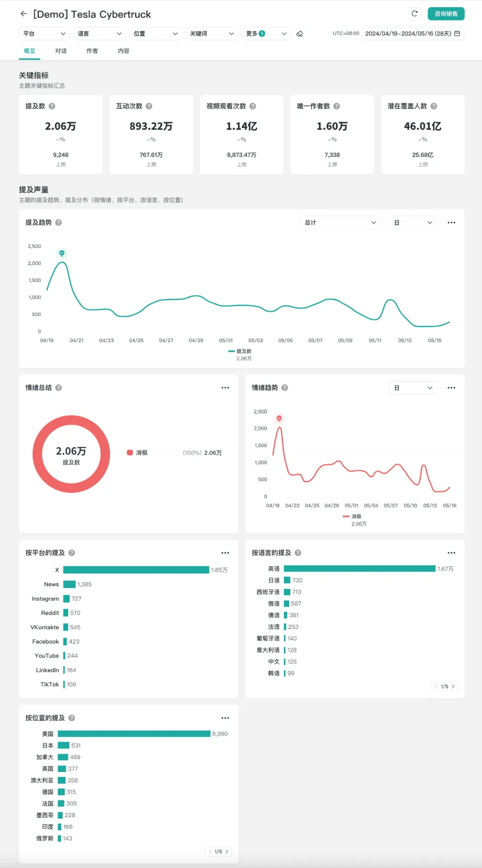The height and width of the screenshot is (868, 482).
Task: Click the 西班牙语 row value 713
Action: pyautogui.click(x=296, y=592)
